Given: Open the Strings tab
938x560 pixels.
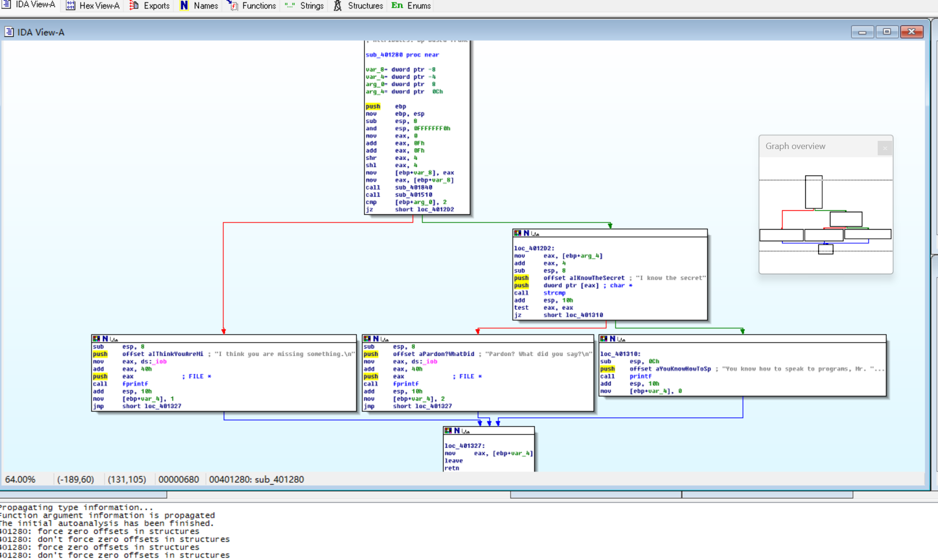Looking at the screenshot, I should [304, 6].
